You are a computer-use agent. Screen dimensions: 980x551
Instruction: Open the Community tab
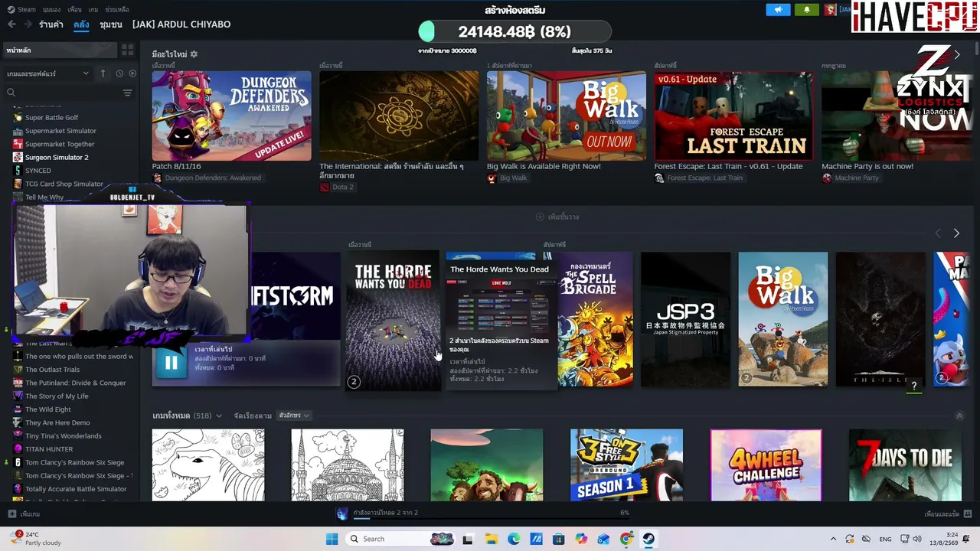coord(111,24)
